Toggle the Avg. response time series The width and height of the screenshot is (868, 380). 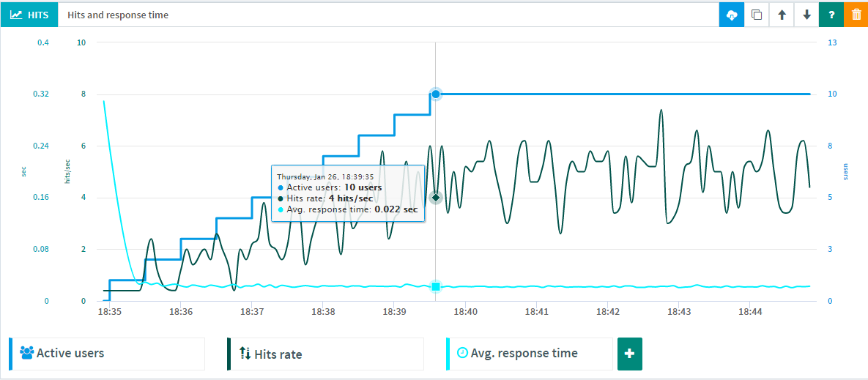pos(529,354)
